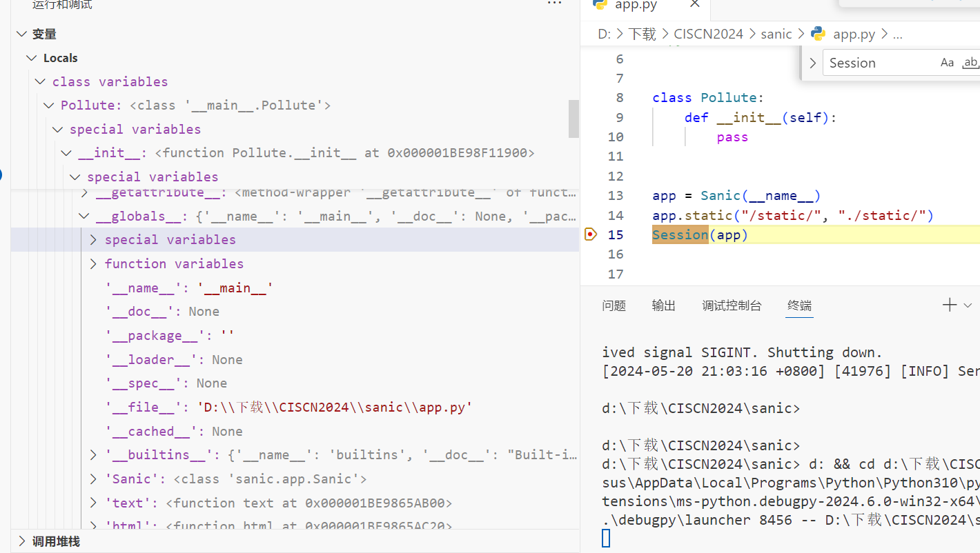Click the Session(app) text on line 15
Image resolution: width=980 pixels, height=553 pixels.
[700, 235]
